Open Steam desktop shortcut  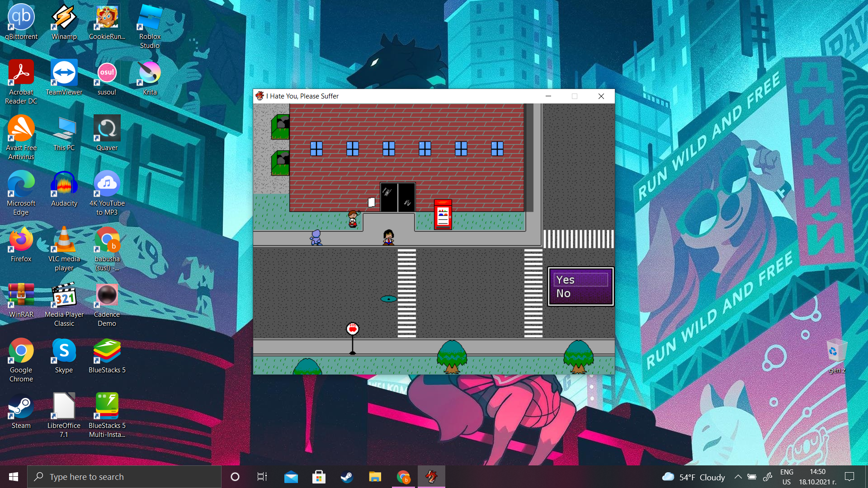click(21, 411)
